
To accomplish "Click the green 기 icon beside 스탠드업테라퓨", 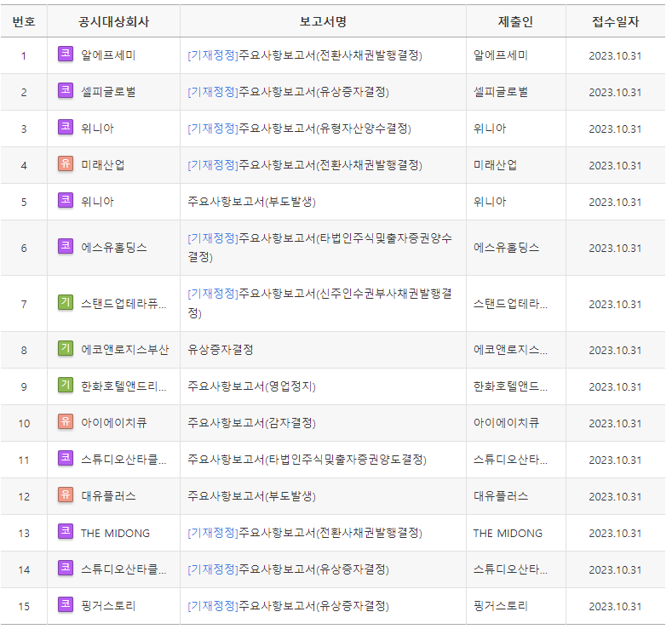I will [x=66, y=303].
